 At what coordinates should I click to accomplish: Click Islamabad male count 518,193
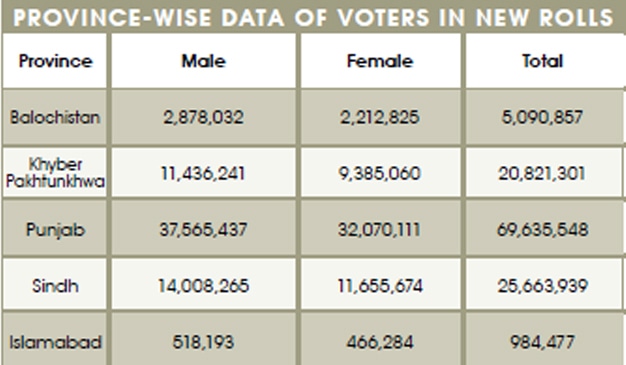(204, 342)
